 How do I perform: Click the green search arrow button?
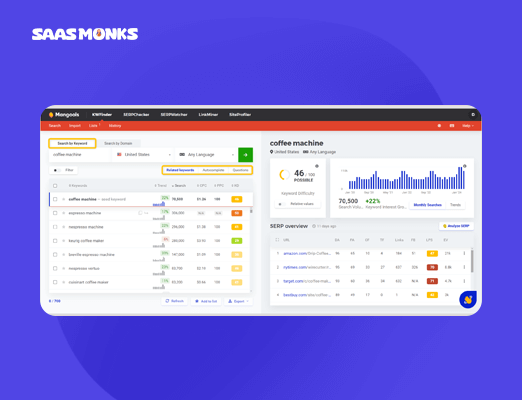(245, 155)
